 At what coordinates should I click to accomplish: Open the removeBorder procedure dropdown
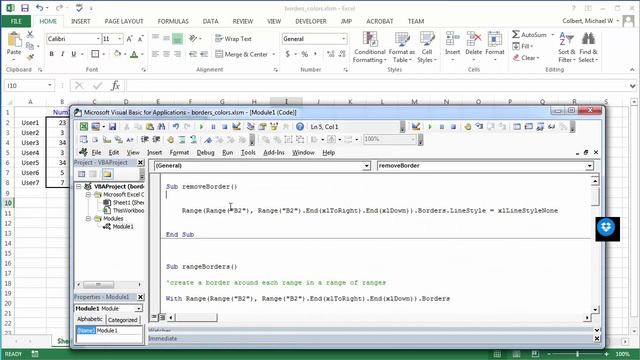click(589, 166)
